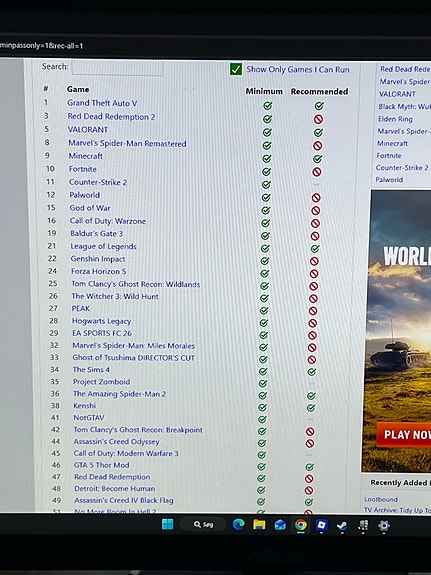The width and height of the screenshot is (431, 575).
Task: Open the Roblox taskbar icon
Action: coord(321,525)
